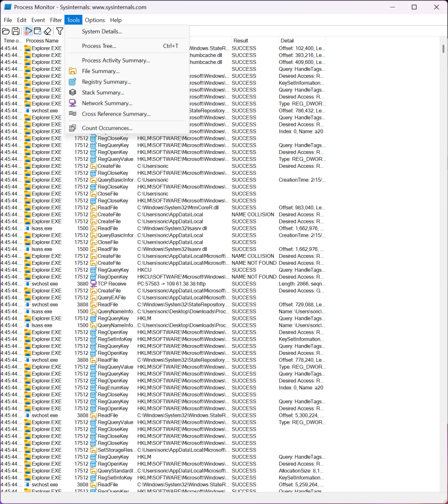The width and height of the screenshot is (448, 504).
Task: Click detail 'Offset: 786,432, Le...'
Action: pos(302,111)
